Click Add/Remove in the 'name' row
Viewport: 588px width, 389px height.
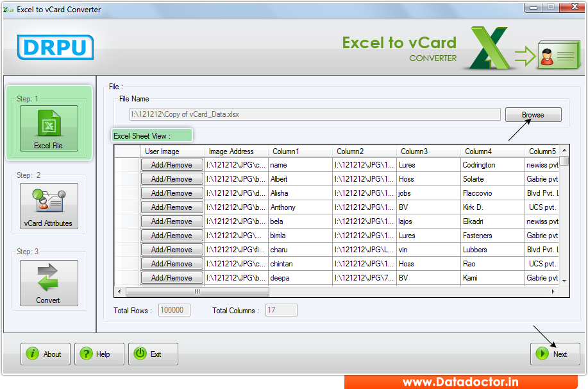172,165
